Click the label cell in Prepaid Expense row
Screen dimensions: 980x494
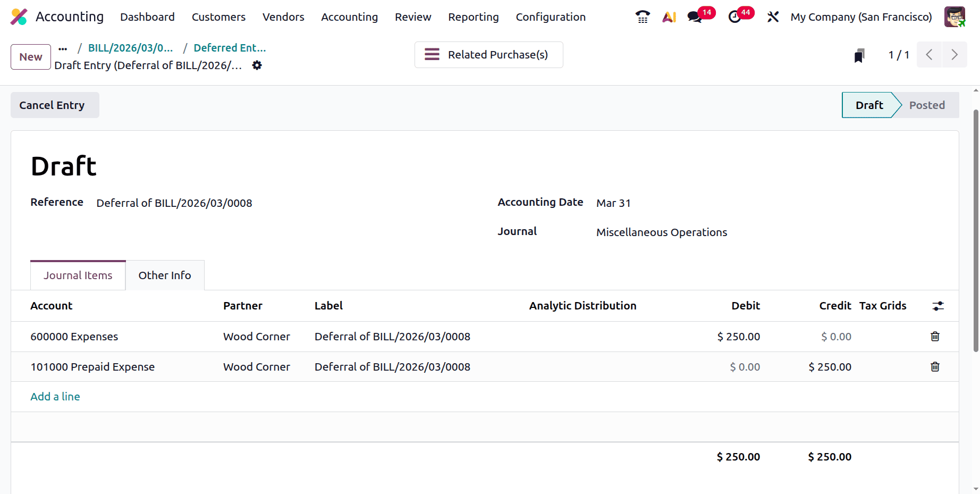[392, 367]
